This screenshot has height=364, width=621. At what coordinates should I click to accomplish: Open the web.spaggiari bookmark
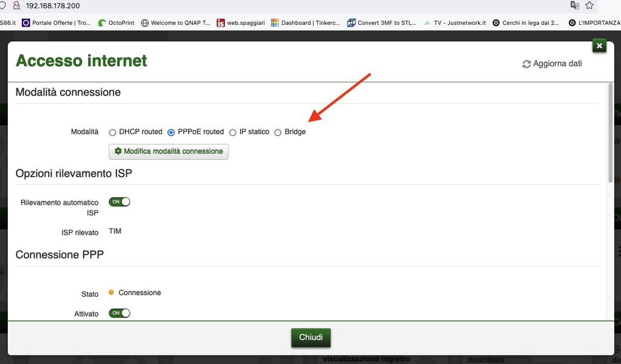(241, 23)
